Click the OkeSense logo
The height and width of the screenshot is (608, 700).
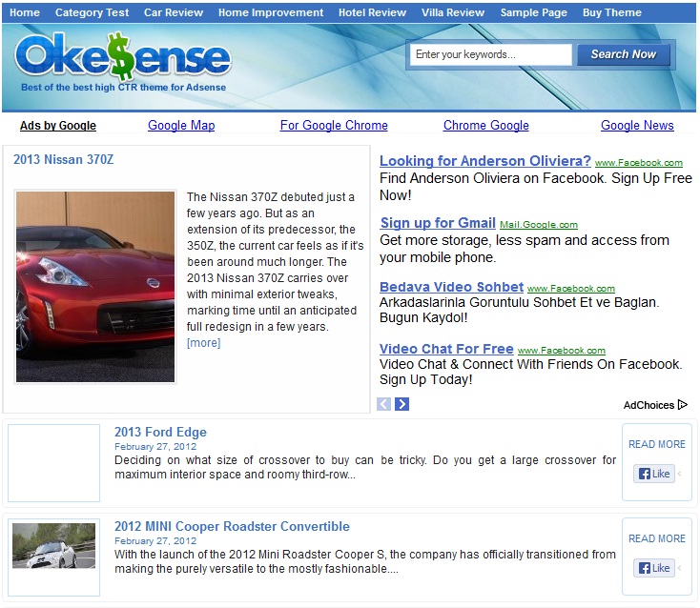pos(122,56)
